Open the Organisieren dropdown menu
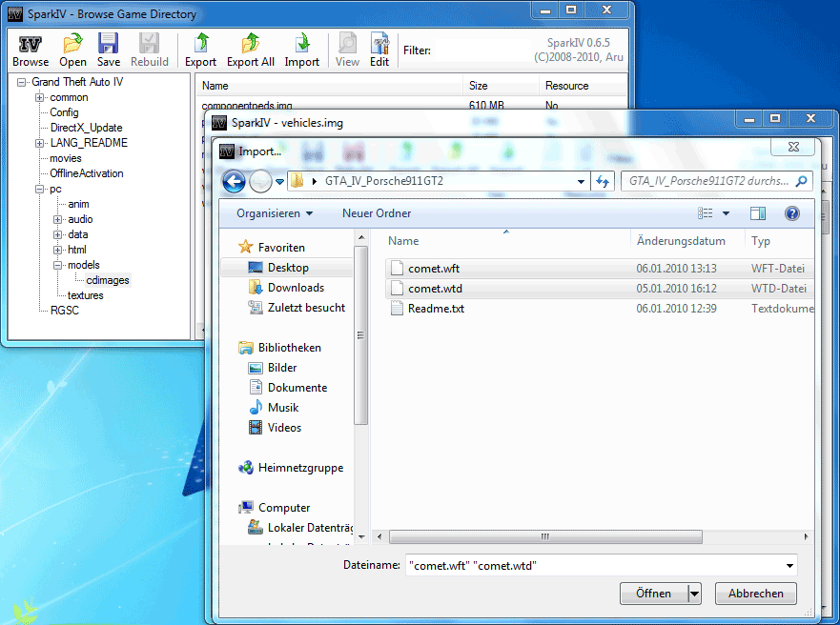 (x=275, y=213)
